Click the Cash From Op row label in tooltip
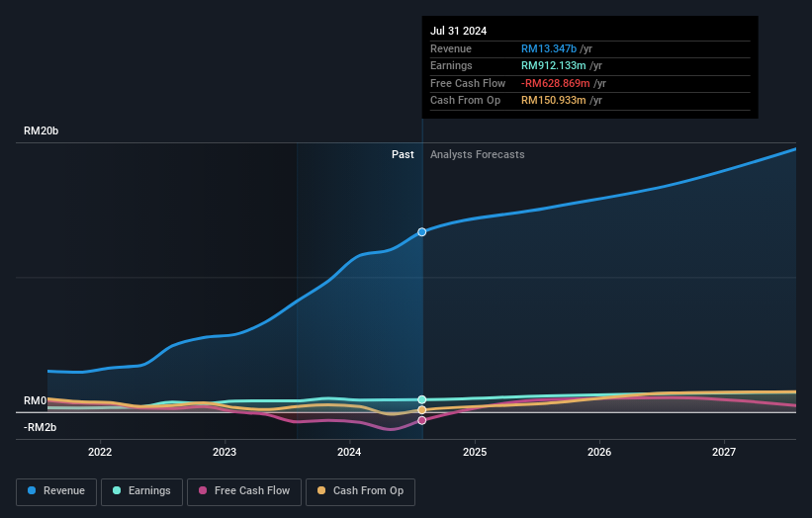Viewport: 812px width, 518px height. point(465,101)
